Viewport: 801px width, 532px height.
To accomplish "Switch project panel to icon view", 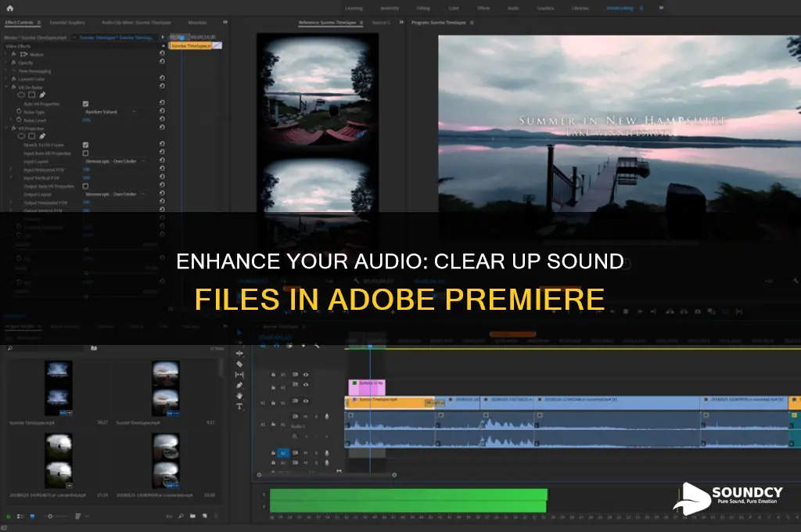I will 33,516.
